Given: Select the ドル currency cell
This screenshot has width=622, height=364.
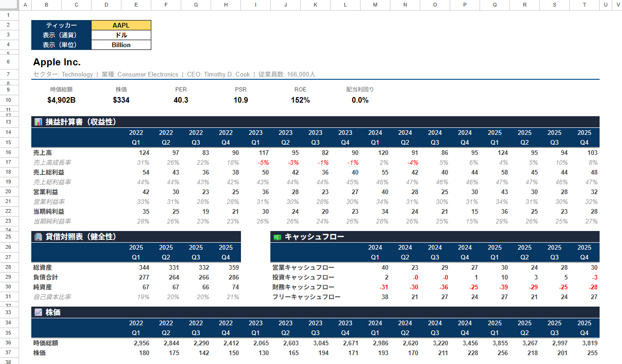Looking at the screenshot, I should pyautogui.click(x=121, y=35).
